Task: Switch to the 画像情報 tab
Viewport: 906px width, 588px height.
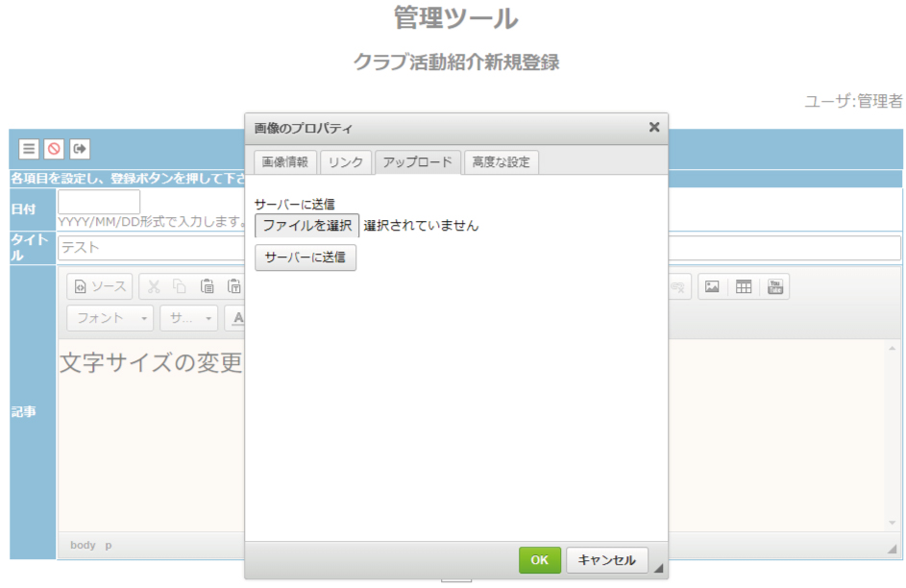Action: pyautogui.click(x=285, y=162)
